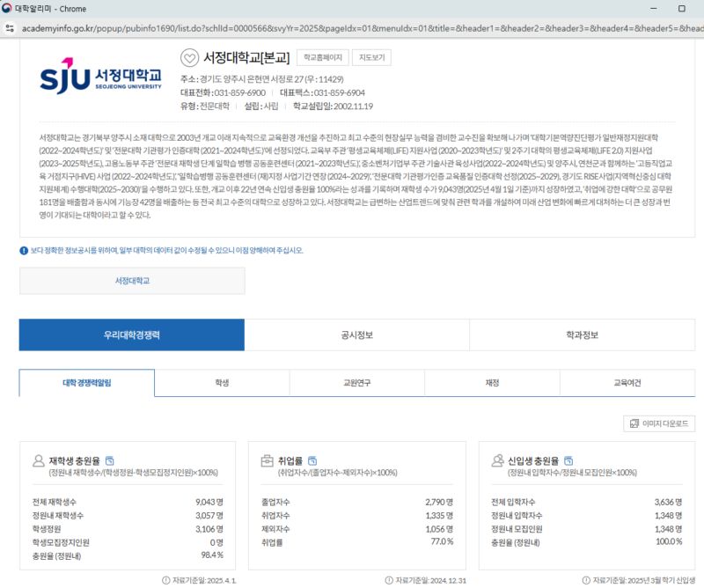Click 취업자수 value 1,335 명
This screenshot has height=588, width=704.
click(439, 516)
